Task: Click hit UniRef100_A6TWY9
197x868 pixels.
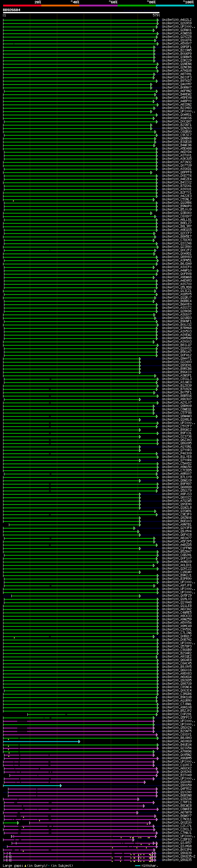Action: [x=177, y=812]
